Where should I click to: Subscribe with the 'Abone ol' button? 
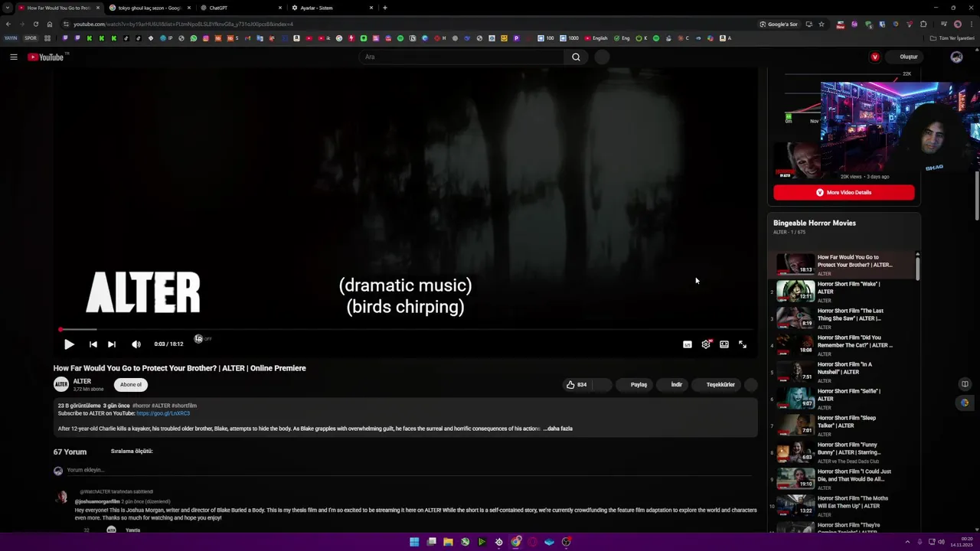pos(131,385)
